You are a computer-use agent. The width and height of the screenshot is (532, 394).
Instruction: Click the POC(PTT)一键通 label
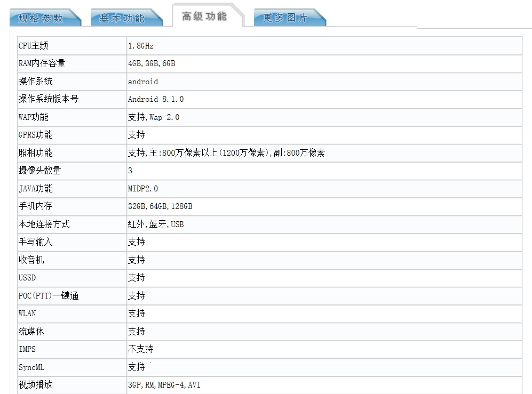coord(49,296)
